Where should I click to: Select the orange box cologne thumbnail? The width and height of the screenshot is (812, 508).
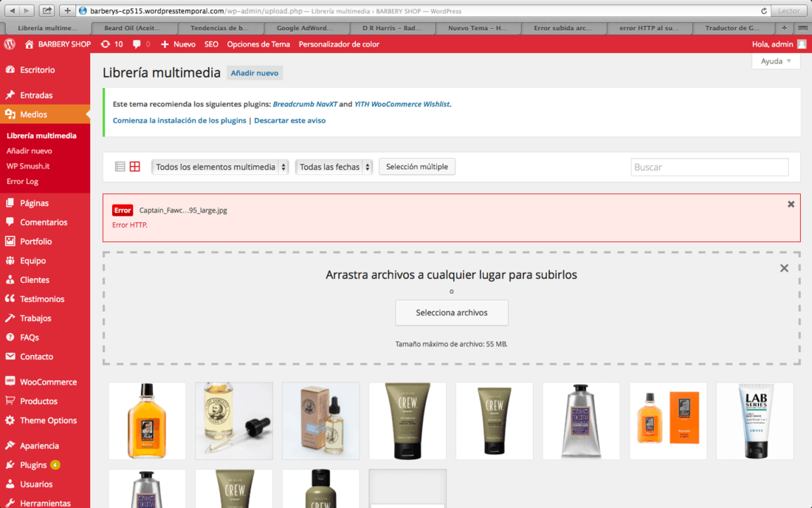tap(668, 421)
